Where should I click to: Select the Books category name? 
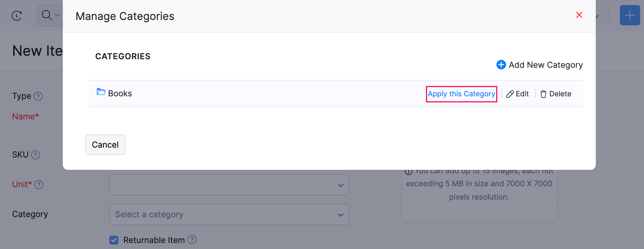point(120,93)
